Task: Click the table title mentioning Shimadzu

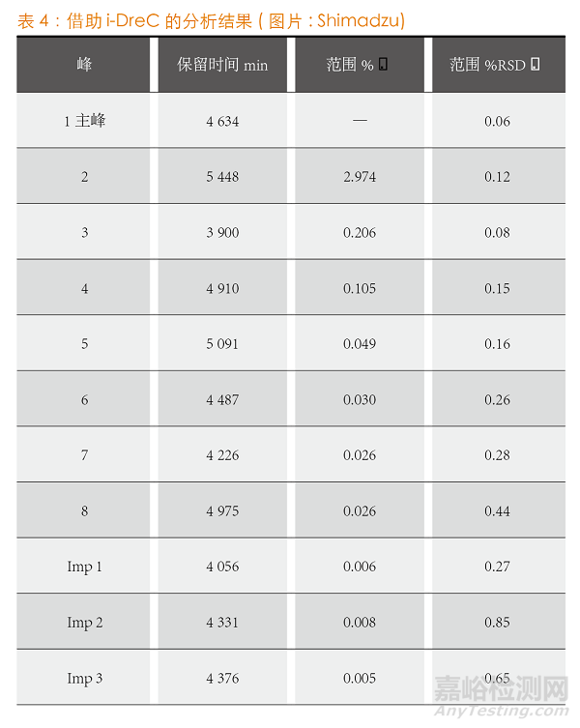Action: pos(211,20)
